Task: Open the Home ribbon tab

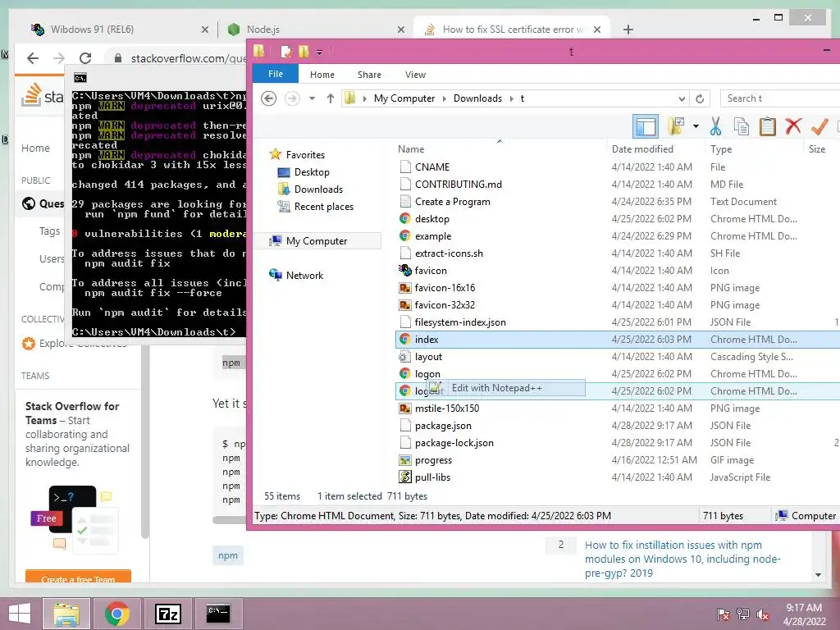Action: click(322, 75)
